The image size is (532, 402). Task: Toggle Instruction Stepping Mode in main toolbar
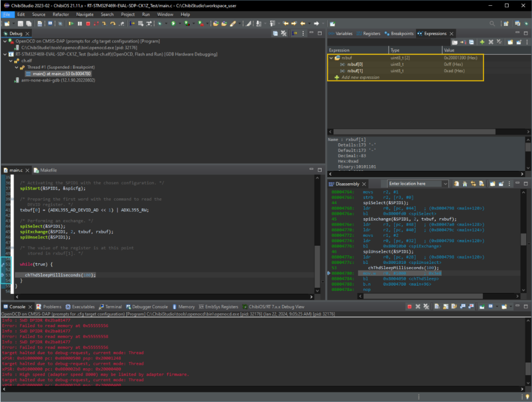tap(132, 23)
